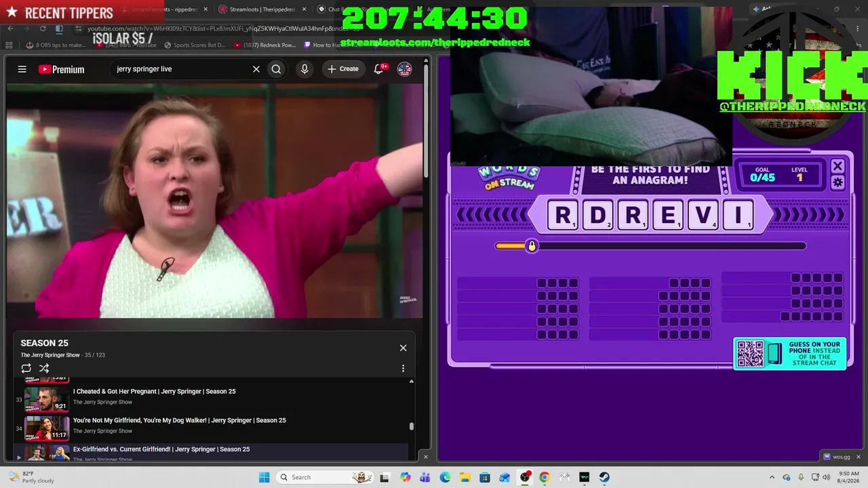Clear the 'jerry springer live' search text
Viewport: 868px width, 488px height.
256,69
